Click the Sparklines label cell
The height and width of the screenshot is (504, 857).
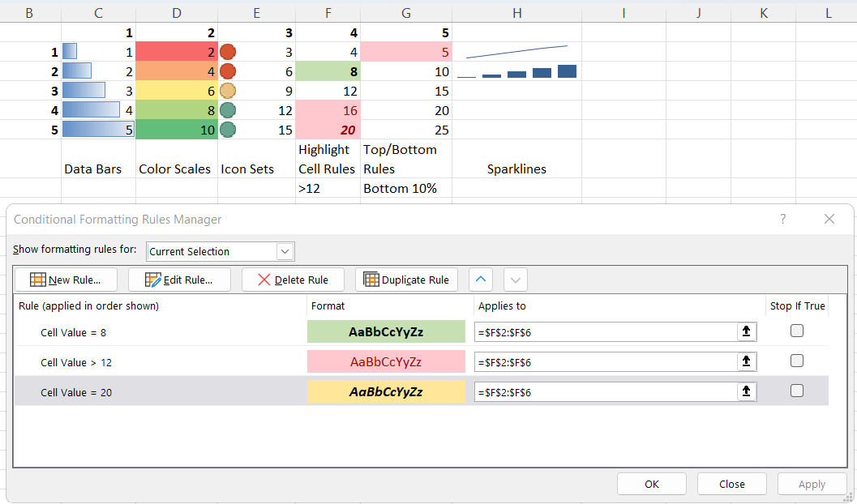(x=517, y=158)
